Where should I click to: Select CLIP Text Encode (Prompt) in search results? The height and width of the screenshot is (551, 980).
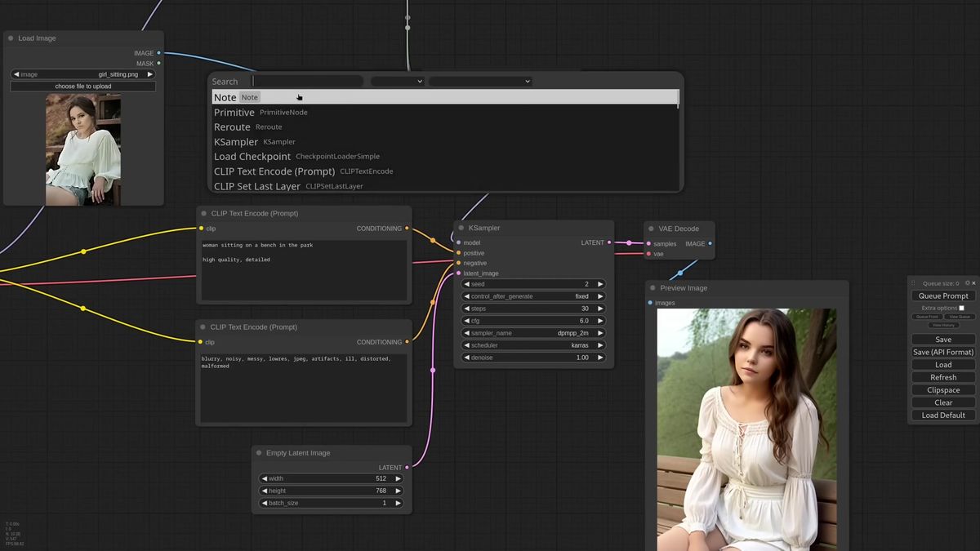(445, 171)
